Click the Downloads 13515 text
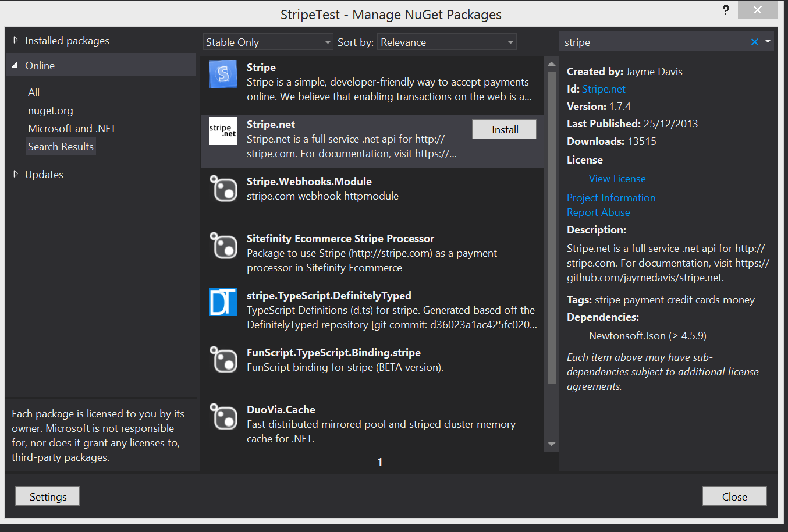788x532 pixels. point(612,141)
